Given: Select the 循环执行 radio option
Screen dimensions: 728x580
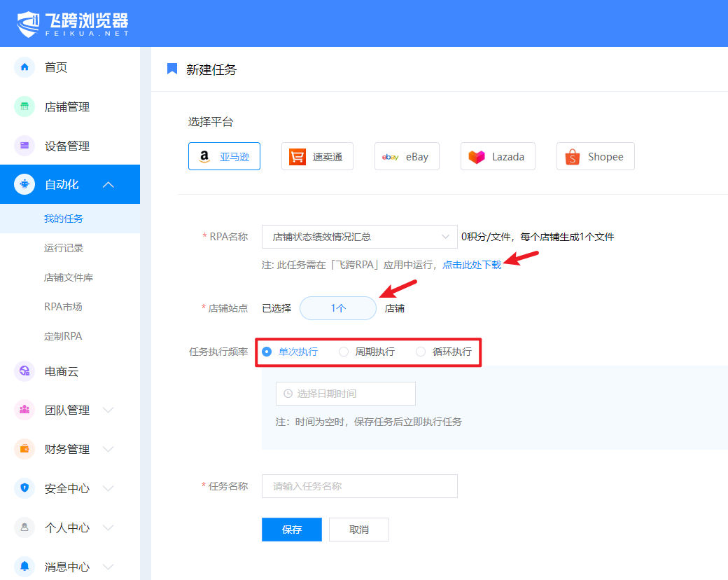Looking at the screenshot, I should 421,352.
